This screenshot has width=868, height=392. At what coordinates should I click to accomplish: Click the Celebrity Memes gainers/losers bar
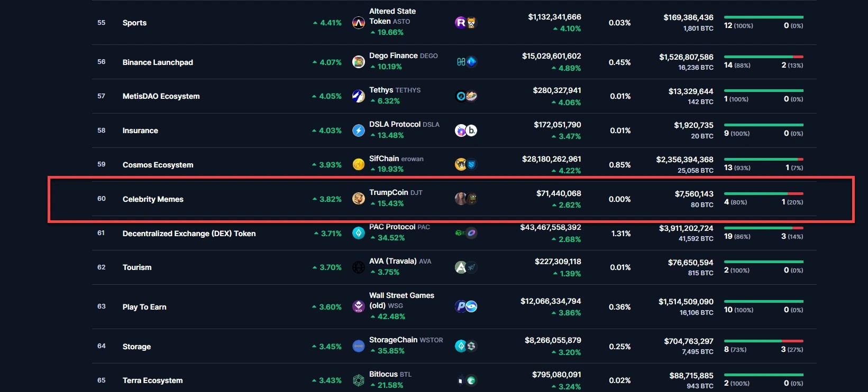click(x=763, y=193)
